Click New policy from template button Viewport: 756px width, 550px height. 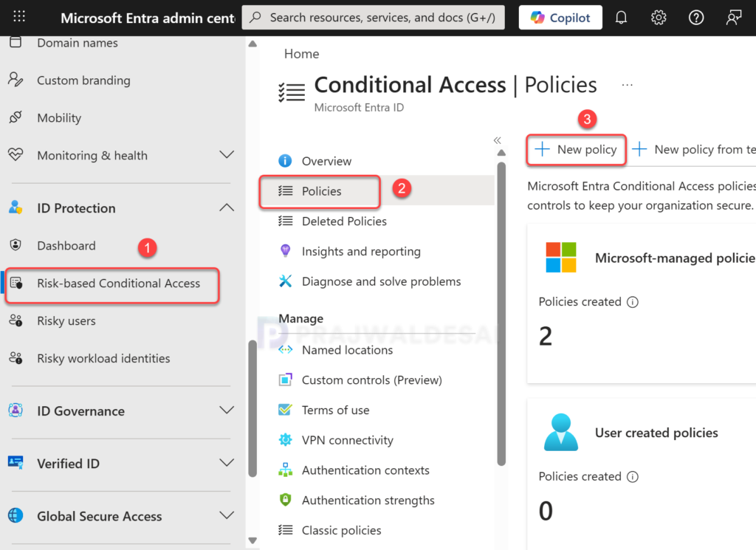[x=694, y=150]
